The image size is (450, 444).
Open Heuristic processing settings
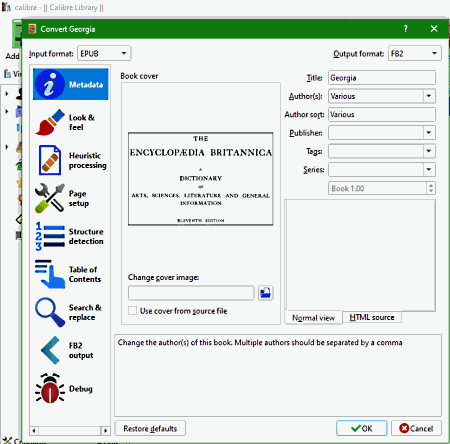[x=71, y=160]
